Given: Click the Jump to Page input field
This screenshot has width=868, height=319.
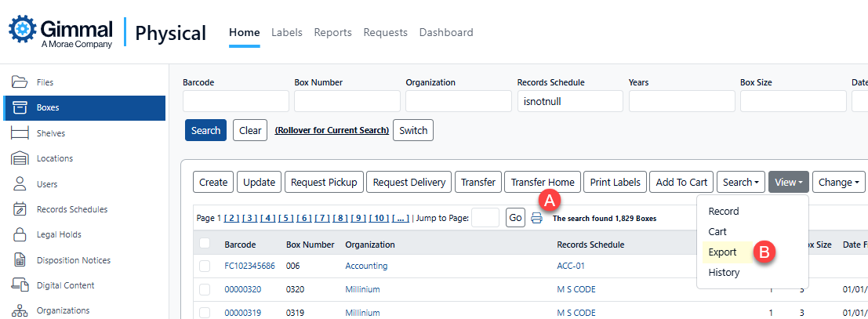Looking at the screenshot, I should click(485, 218).
